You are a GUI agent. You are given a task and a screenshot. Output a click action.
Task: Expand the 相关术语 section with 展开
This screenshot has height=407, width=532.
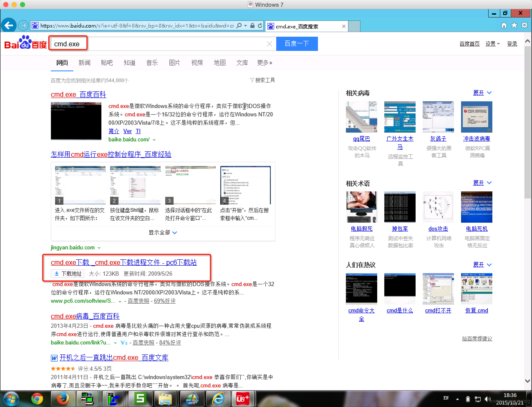[482, 183]
